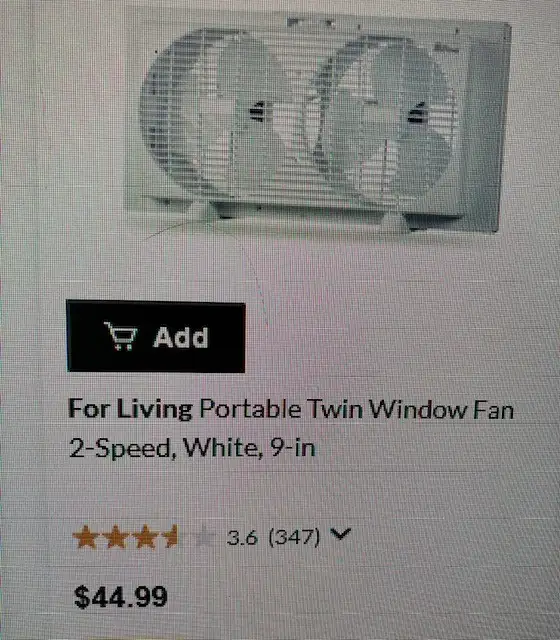The width and height of the screenshot is (560, 640).
Task: Open the twin window fan product image
Action: click(318, 122)
